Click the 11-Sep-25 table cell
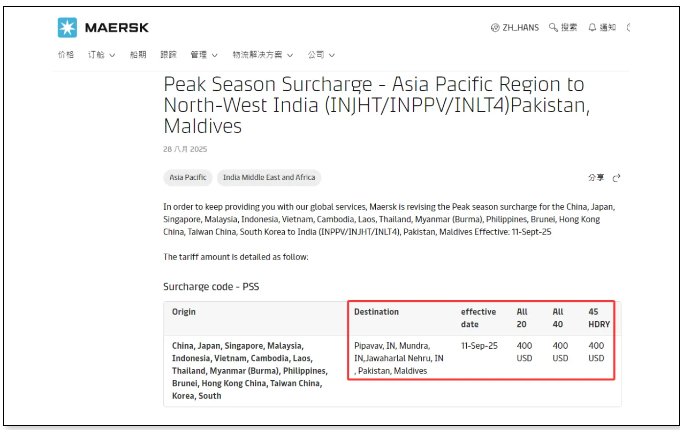This screenshot has width=685, height=430. 479,346
